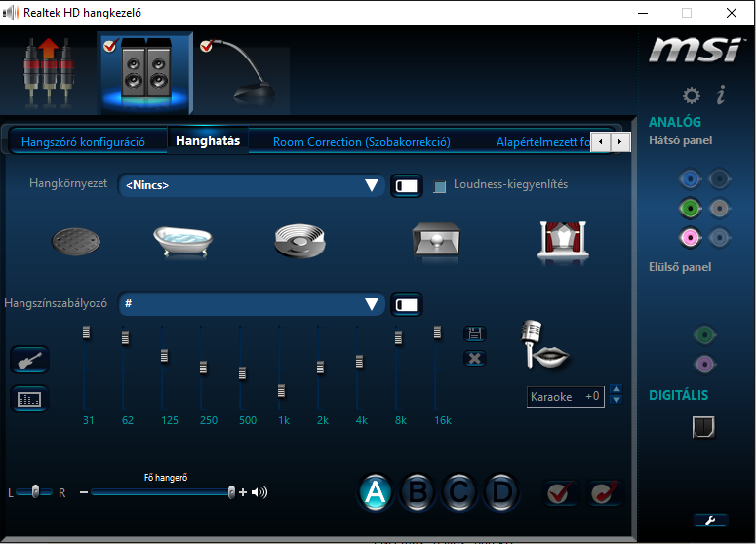
Task: Click the first red checkmark button
Action: pyautogui.click(x=560, y=492)
